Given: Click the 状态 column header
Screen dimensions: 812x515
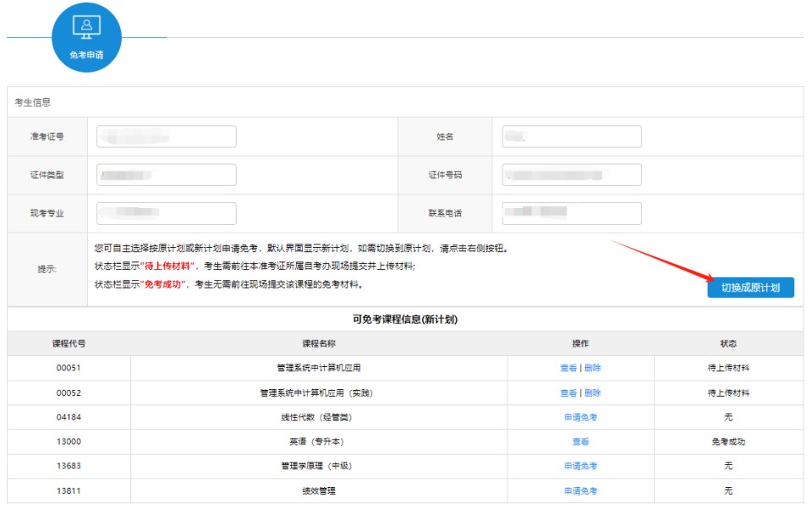Looking at the screenshot, I should [728, 344].
